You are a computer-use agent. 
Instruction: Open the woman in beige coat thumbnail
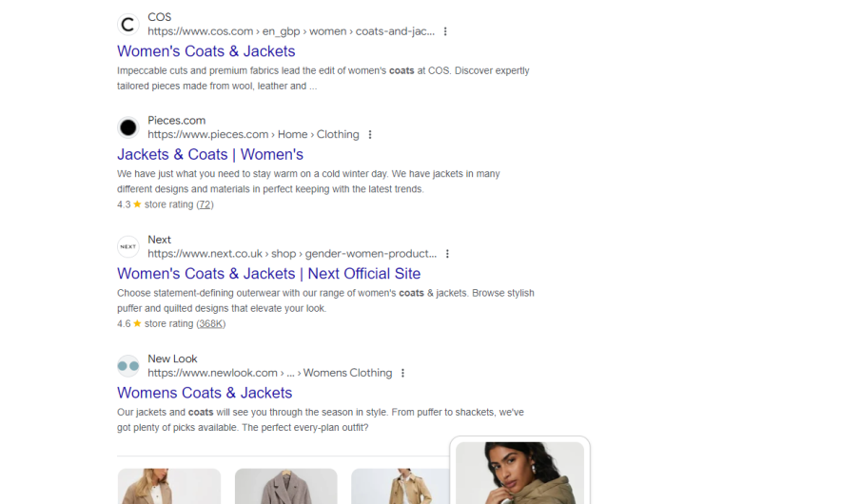pos(169,486)
